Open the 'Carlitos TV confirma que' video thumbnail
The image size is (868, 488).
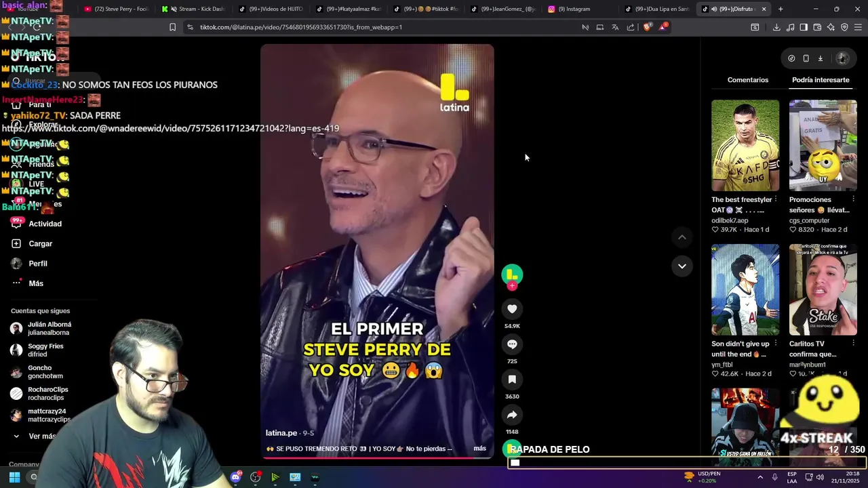[823, 289]
